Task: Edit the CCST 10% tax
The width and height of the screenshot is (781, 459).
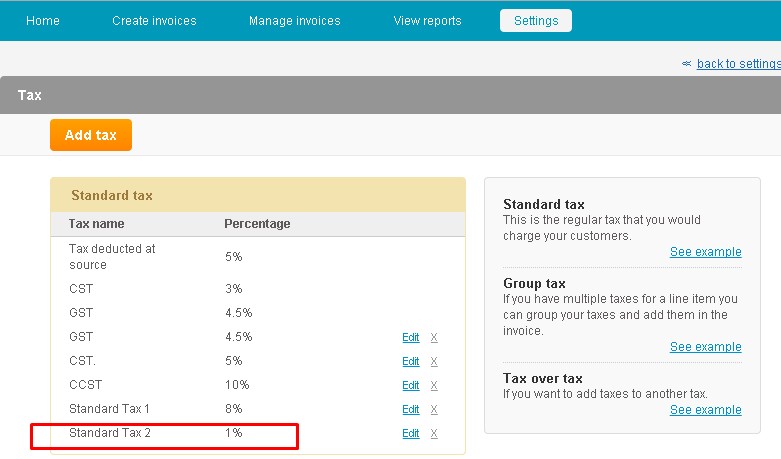Action: [410, 385]
